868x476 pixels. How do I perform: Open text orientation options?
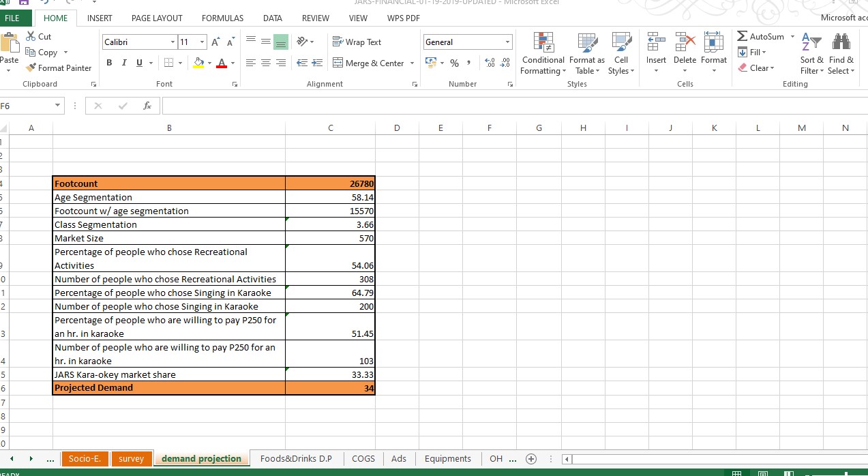click(x=304, y=42)
